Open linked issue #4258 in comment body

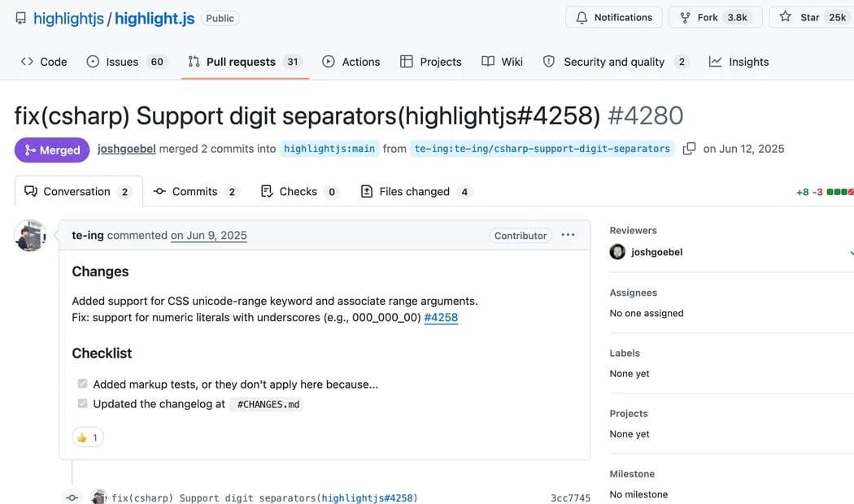441,317
